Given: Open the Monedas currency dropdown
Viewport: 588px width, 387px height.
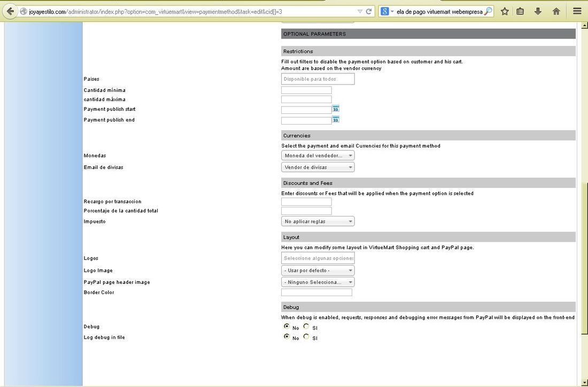Looking at the screenshot, I should [x=318, y=156].
